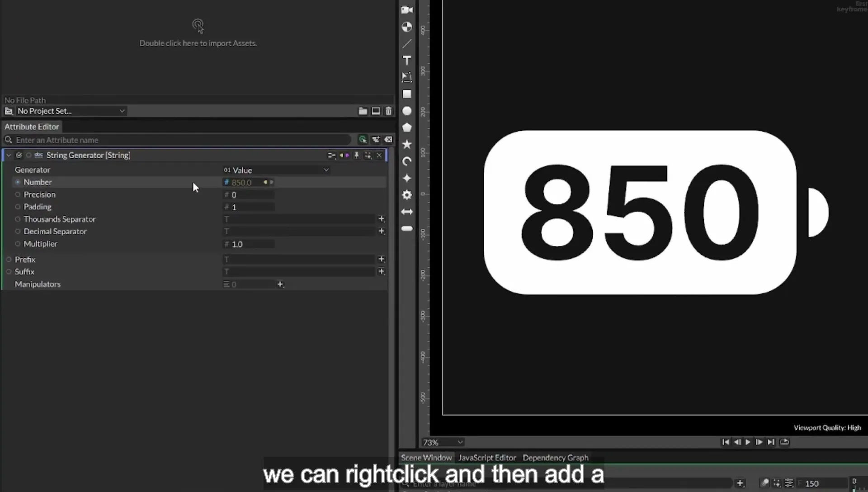Select the Arrow shape tool

[x=407, y=212]
